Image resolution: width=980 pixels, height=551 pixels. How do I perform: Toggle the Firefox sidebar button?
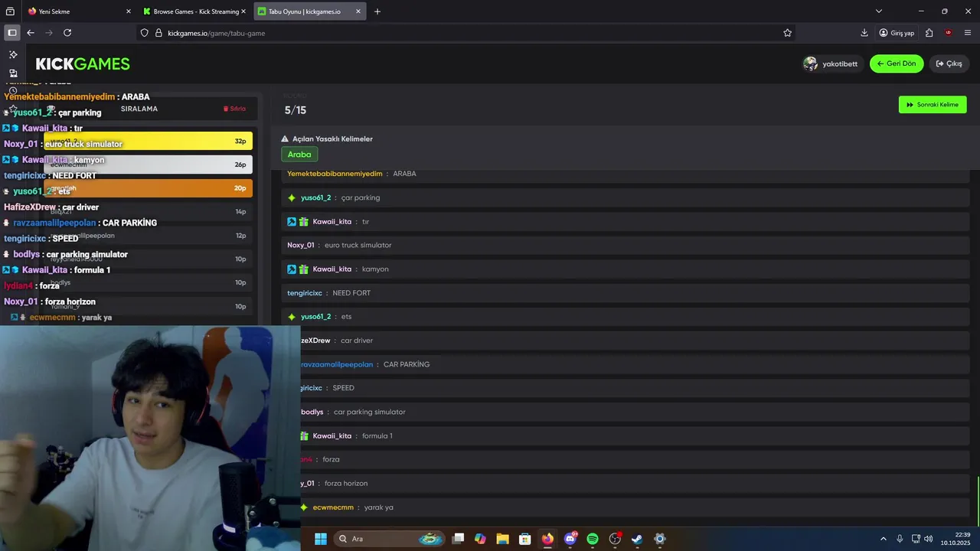(x=11, y=33)
